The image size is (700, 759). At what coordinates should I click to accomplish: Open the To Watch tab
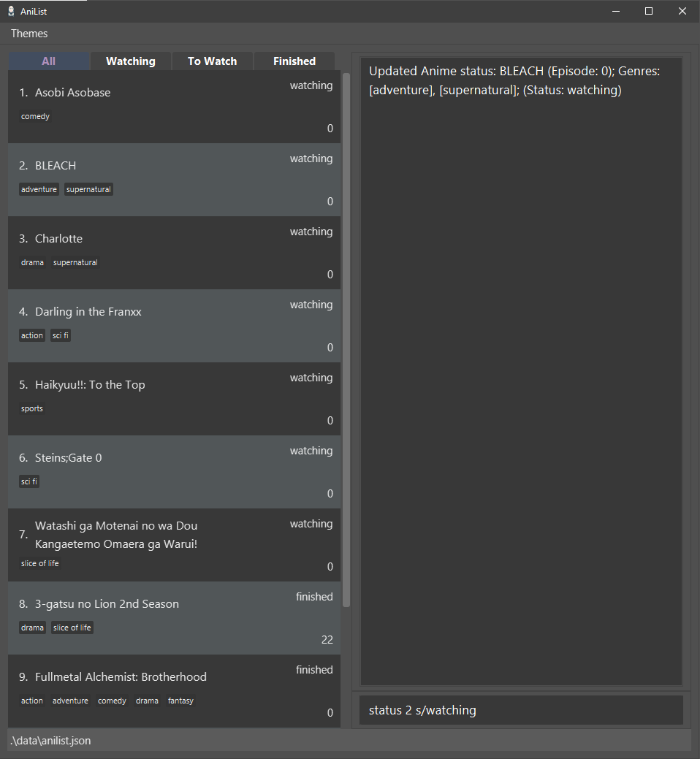click(x=212, y=61)
